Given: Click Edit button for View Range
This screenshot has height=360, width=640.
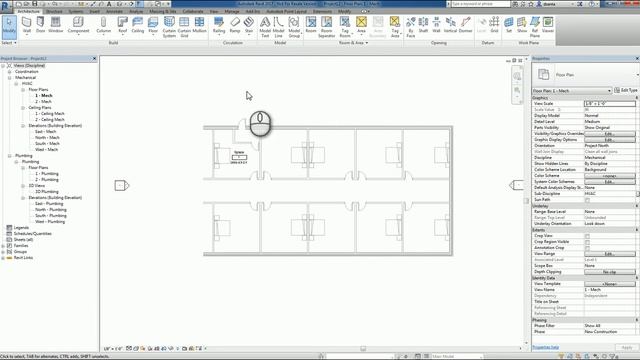Looking at the screenshot, I should point(609,254).
